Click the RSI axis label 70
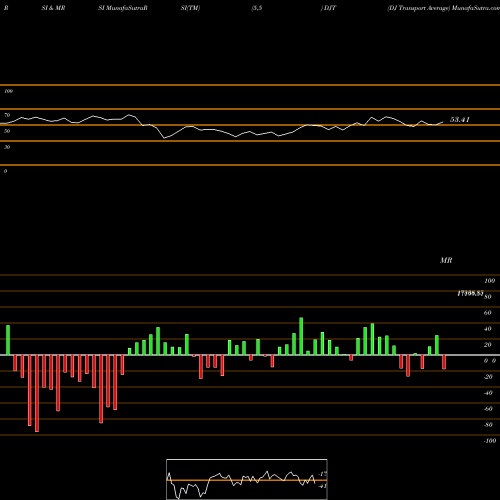This screenshot has width=500, height=500. click(x=7, y=115)
